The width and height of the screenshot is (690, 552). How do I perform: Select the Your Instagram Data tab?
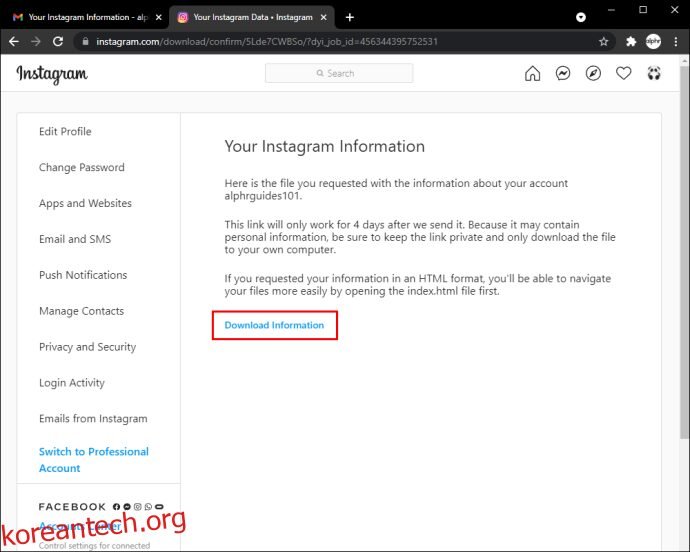pyautogui.click(x=251, y=17)
